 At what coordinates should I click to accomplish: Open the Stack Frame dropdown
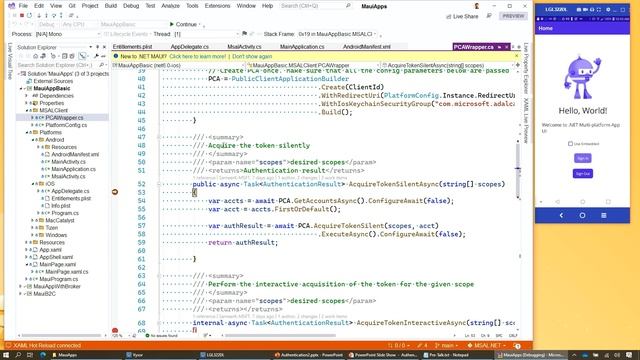pyautogui.click(x=337, y=34)
